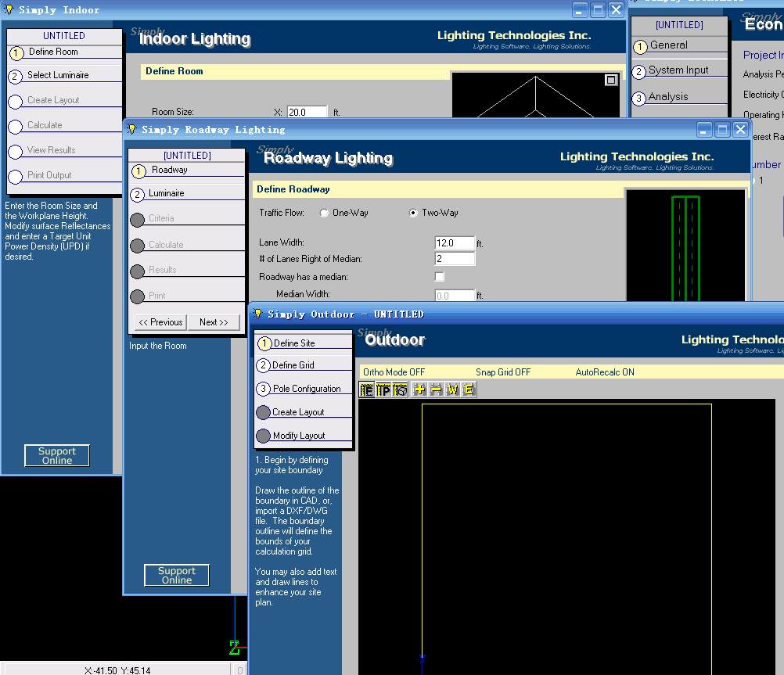The image size is (784, 675).
Task: Click step 2 circle beside Select Luminaire
Action: 15,77
